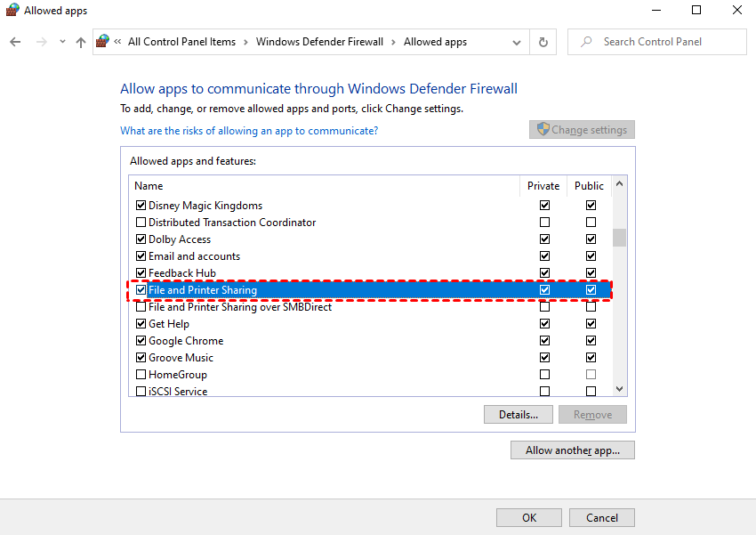756x535 pixels.
Task: Click the search magnifier icon
Action: coord(586,42)
